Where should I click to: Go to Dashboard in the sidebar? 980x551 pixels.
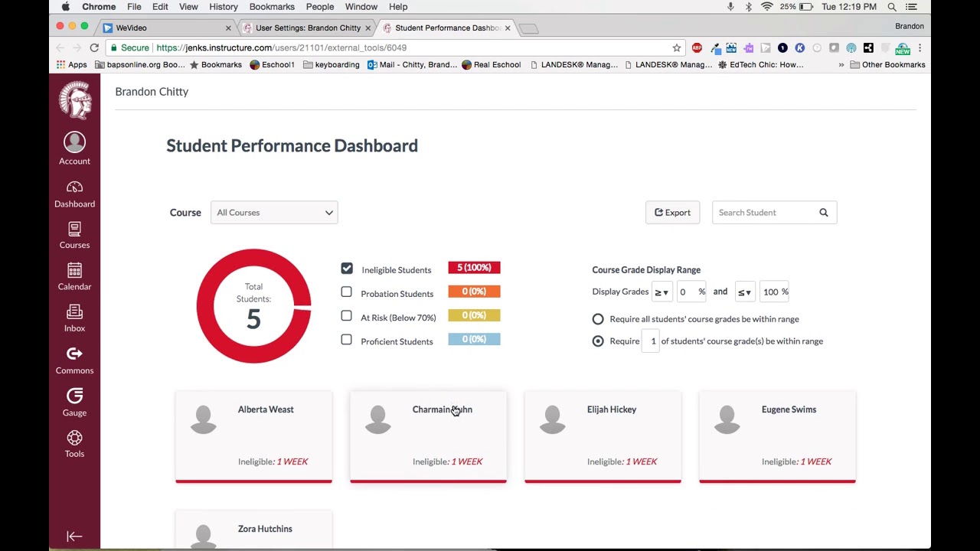74,194
